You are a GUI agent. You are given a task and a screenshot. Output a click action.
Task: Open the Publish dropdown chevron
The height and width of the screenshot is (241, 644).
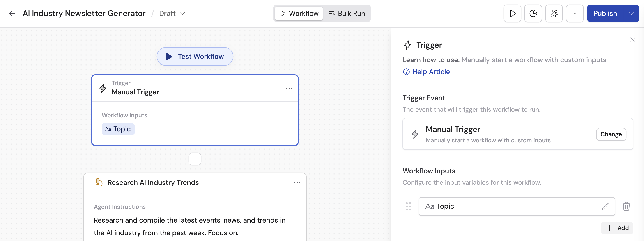click(632, 13)
